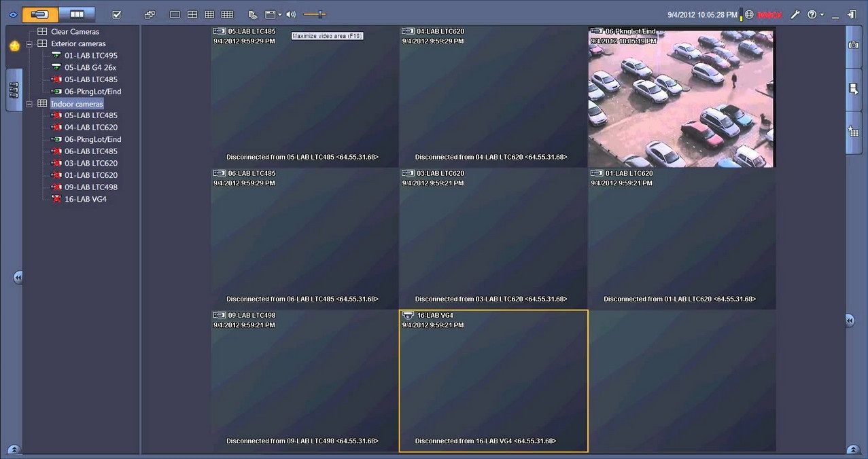Switch to live camera mode button
The image size is (868, 459).
(x=40, y=14)
